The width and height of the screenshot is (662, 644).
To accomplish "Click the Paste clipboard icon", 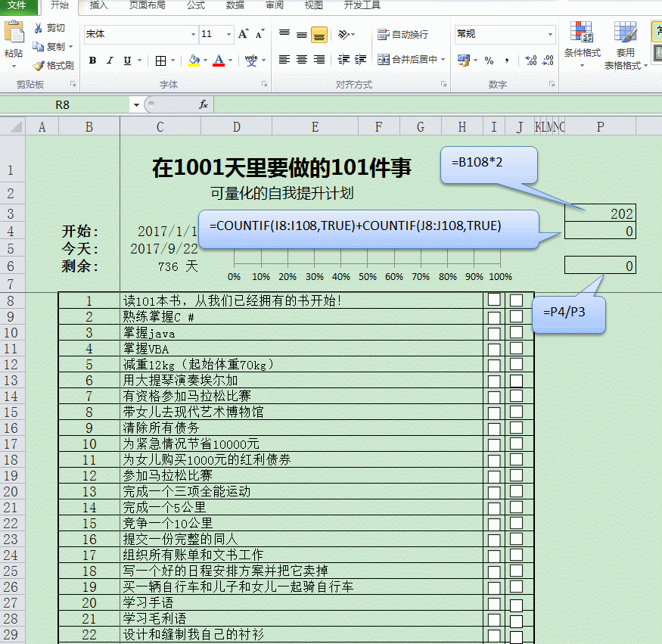I will pyautogui.click(x=14, y=33).
